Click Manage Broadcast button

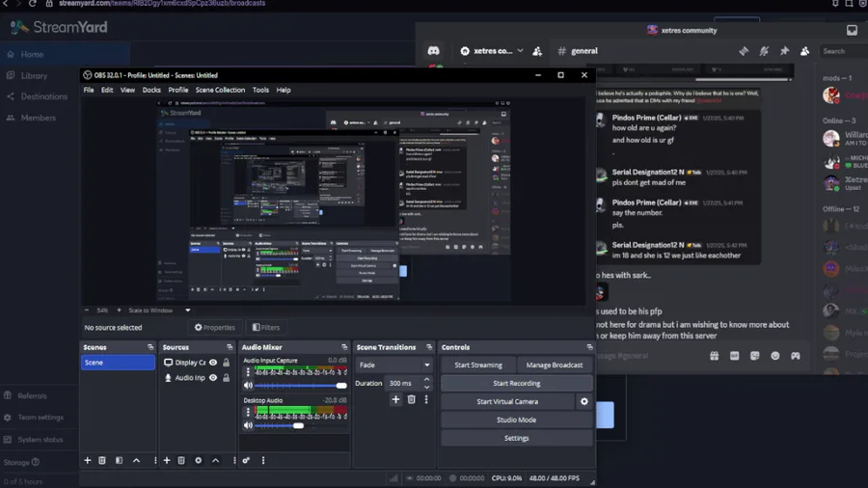(x=555, y=366)
